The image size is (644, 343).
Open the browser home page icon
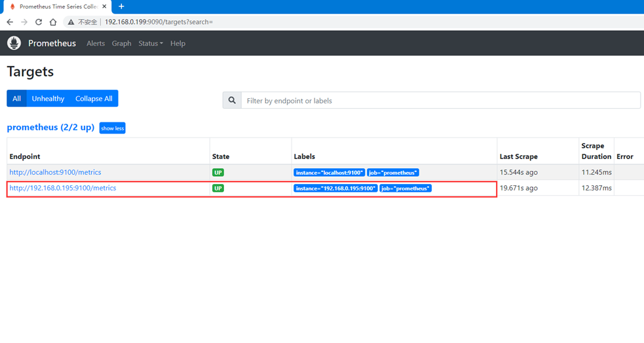tap(53, 22)
